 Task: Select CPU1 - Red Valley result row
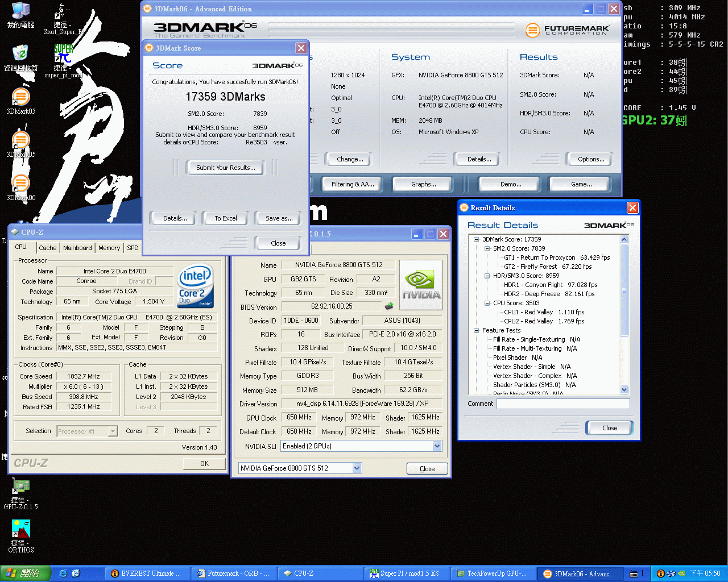(x=544, y=312)
